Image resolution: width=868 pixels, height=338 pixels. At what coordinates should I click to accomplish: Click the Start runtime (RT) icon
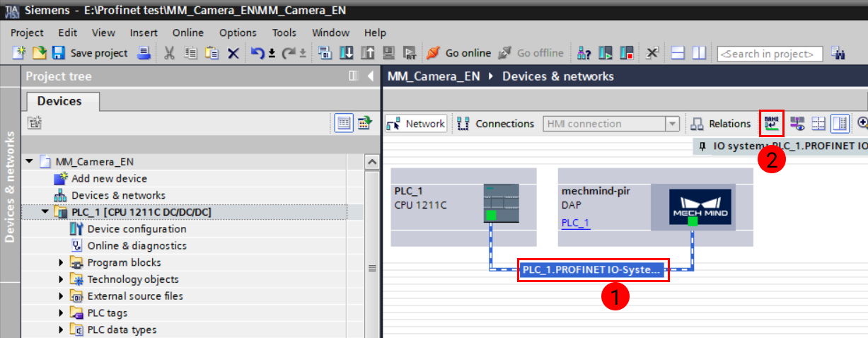[x=410, y=53]
